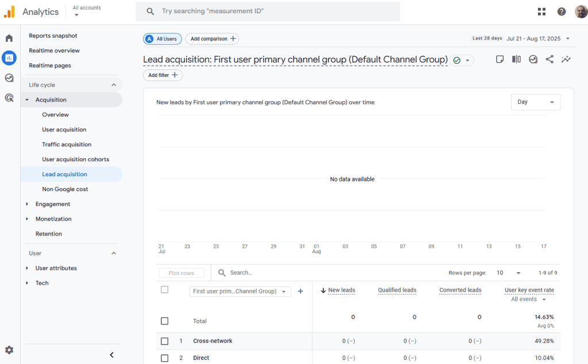Open the Help question mark icon

(561, 11)
